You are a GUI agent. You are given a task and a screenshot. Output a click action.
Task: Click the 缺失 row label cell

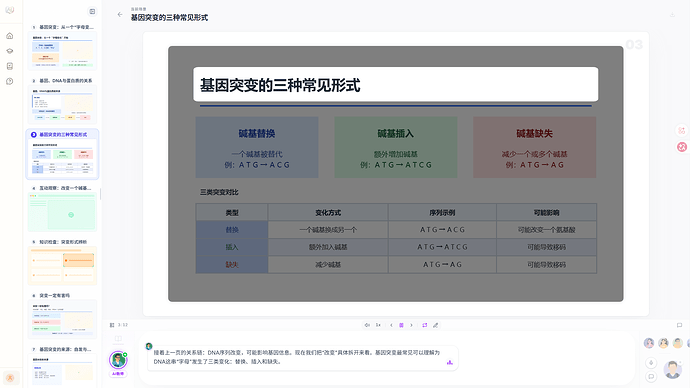pyautogui.click(x=232, y=265)
